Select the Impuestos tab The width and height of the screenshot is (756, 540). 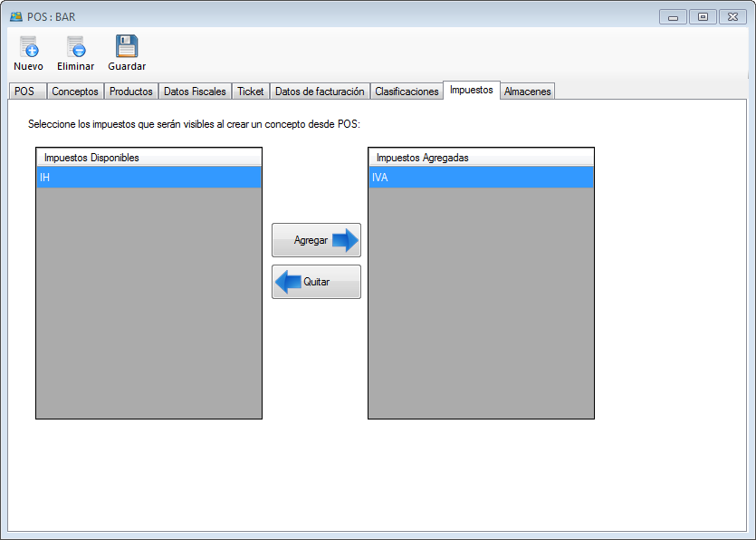point(471,91)
